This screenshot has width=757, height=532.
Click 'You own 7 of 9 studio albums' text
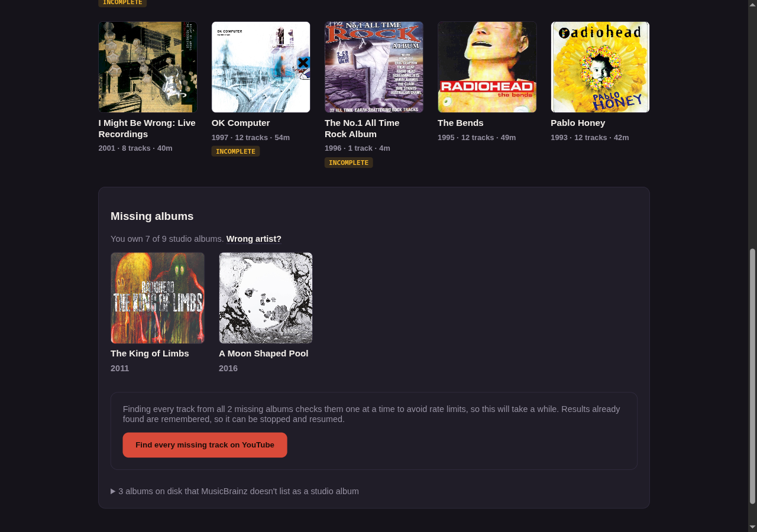click(x=167, y=239)
